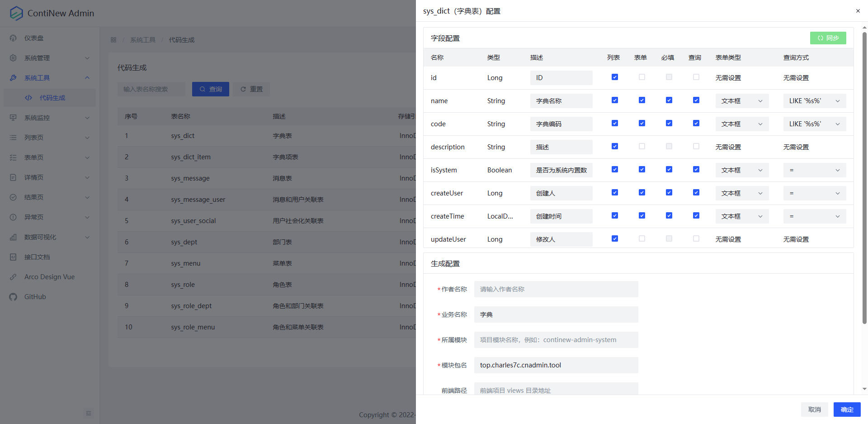Check the 查询 checkbox for description field
Image resolution: width=868 pixels, height=424 pixels.
pos(696,146)
